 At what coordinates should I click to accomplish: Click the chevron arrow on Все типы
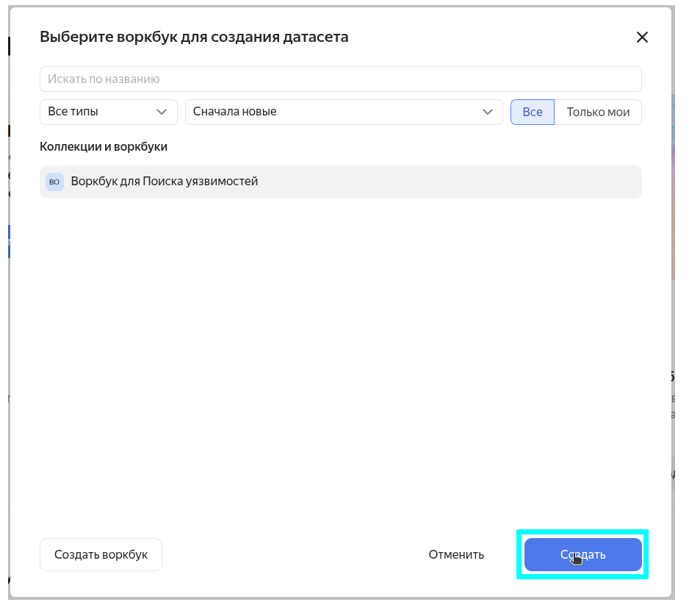point(162,112)
